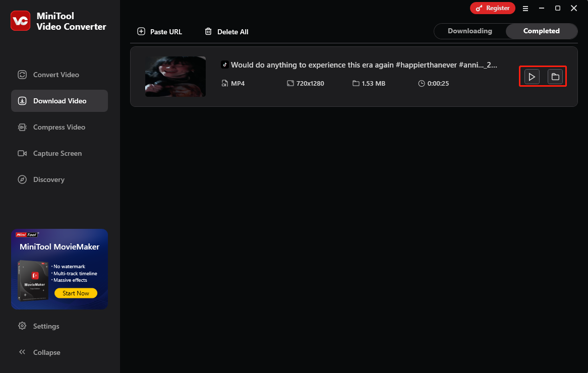Click the Settings gear icon
This screenshot has height=373, width=588.
pyautogui.click(x=22, y=326)
